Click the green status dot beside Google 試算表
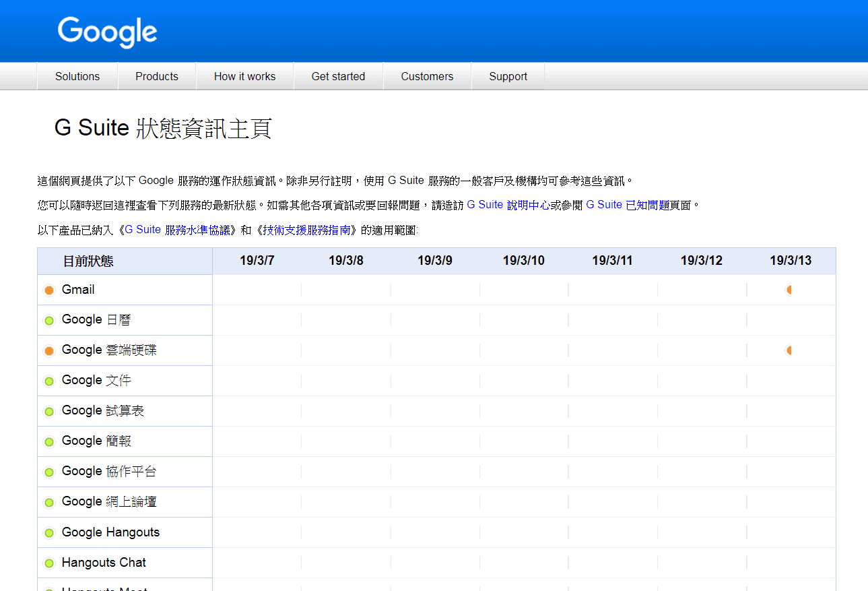This screenshot has height=591, width=868. (x=49, y=412)
